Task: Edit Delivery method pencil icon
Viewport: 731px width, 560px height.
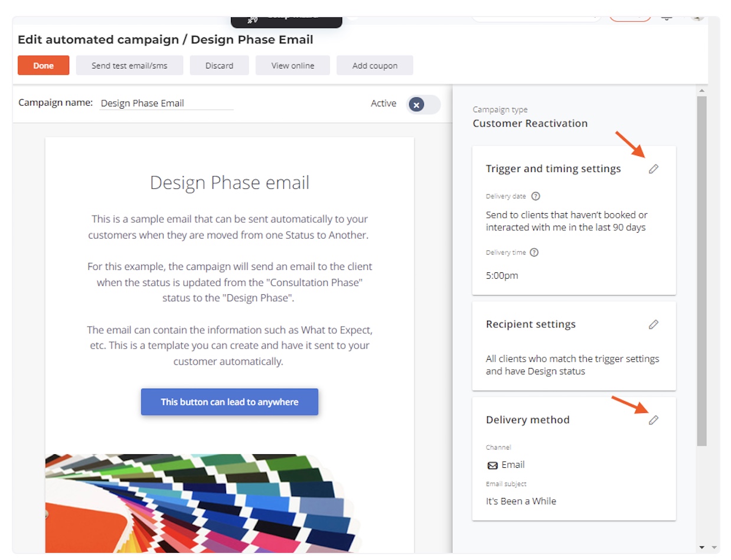Action: 653,420
